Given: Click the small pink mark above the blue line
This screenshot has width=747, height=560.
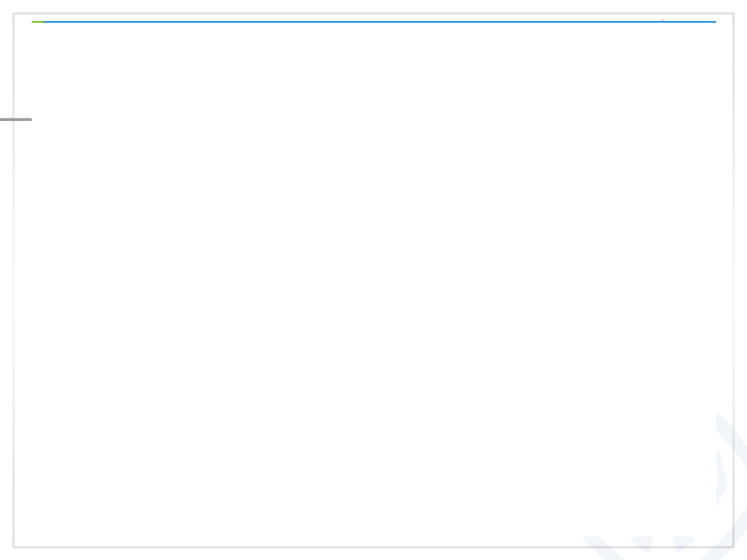Looking at the screenshot, I should pos(662,20).
